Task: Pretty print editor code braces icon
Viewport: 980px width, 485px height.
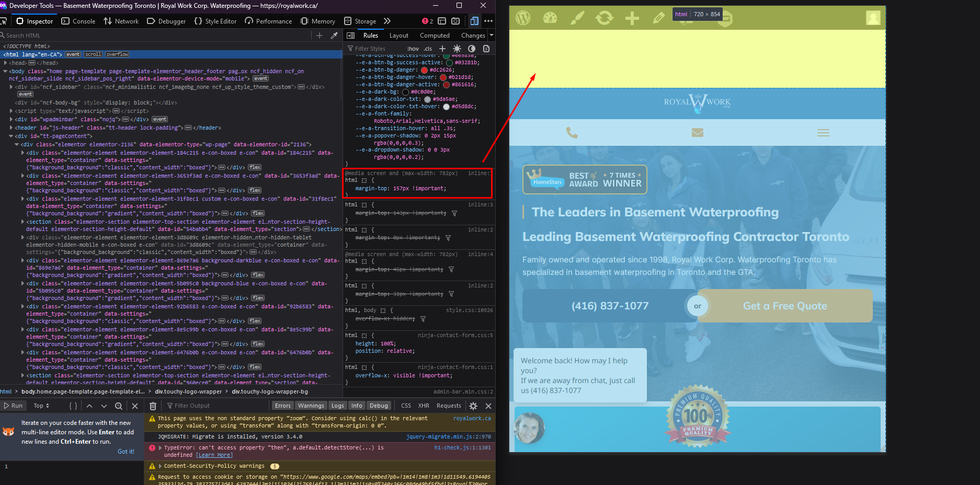Action: click(x=73, y=406)
